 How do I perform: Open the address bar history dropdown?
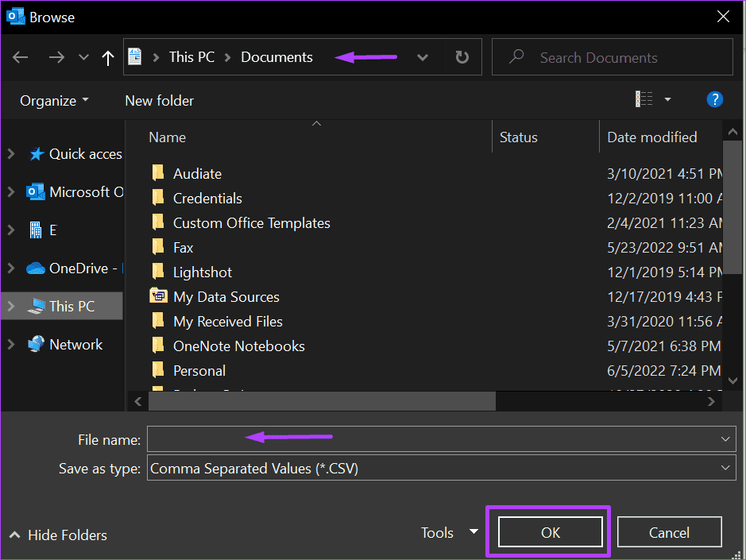click(422, 57)
